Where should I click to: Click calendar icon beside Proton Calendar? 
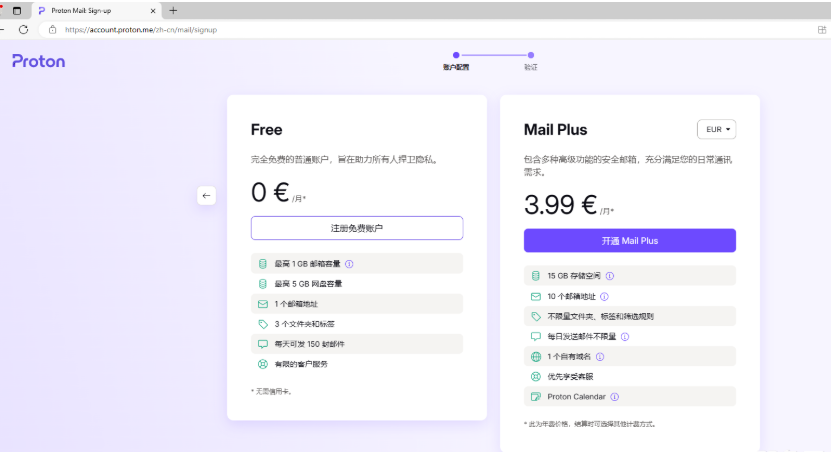click(x=535, y=397)
